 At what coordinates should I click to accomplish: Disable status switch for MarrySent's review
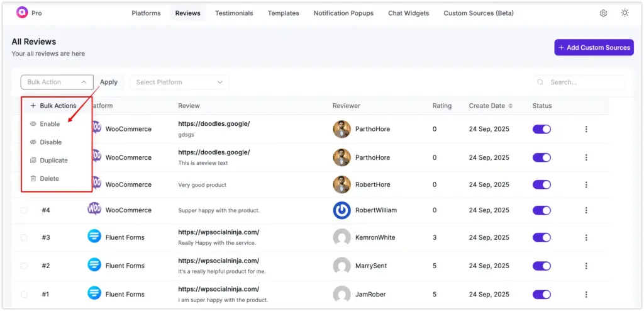[541, 266]
